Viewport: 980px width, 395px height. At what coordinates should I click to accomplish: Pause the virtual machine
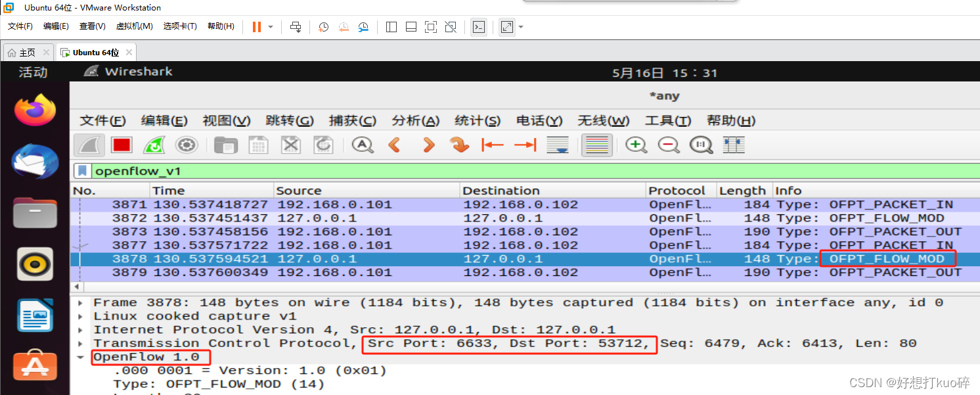click(x=257, y=27)
